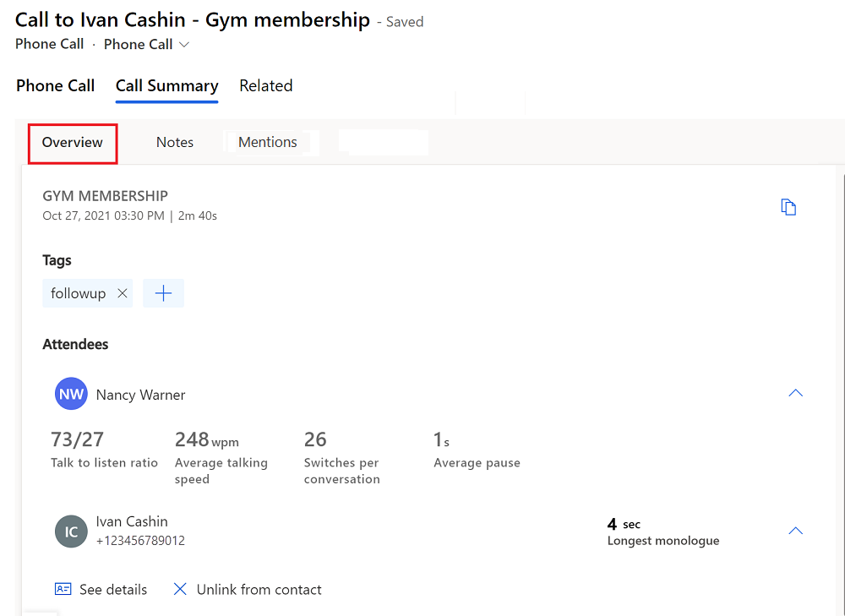The height and width of the screenshot is (616, 845).
Task: Click Ivan Cashin's IC avatar
Action: coord(71,531)
